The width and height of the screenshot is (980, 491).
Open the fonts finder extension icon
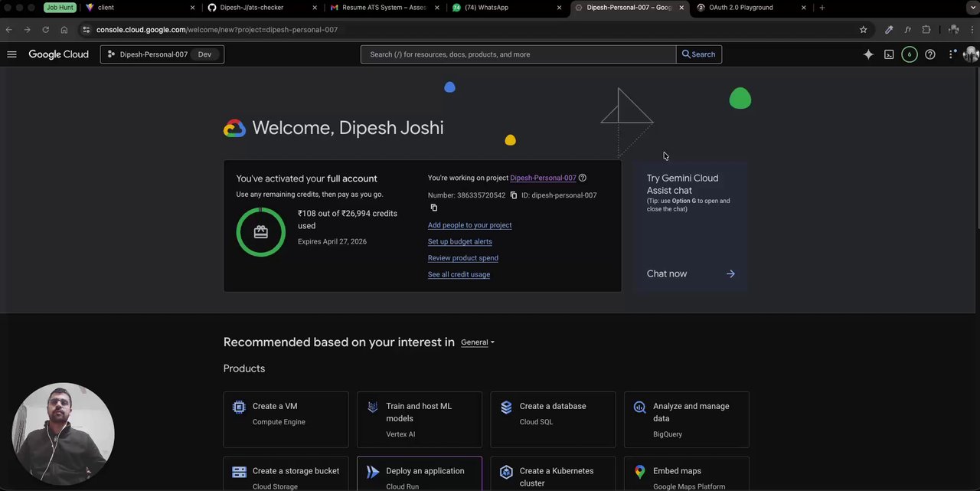pyautogui.click(x=907, y=30)
